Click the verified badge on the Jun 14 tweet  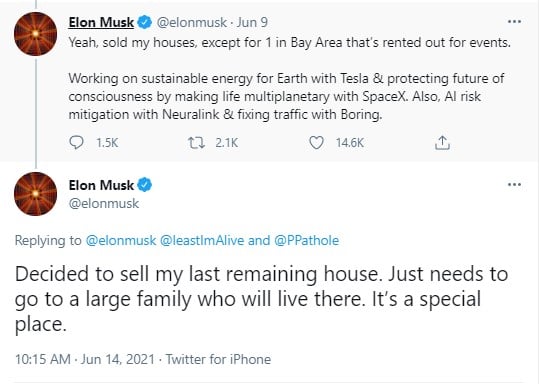[x=145, y=185]
